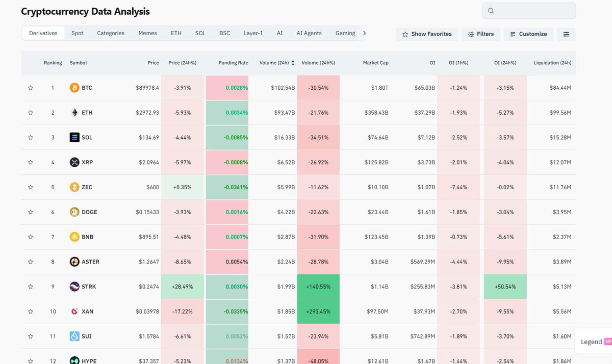
Task: Click the Customize layout icon
Action: pyautogui.click(x=528, y=34)
